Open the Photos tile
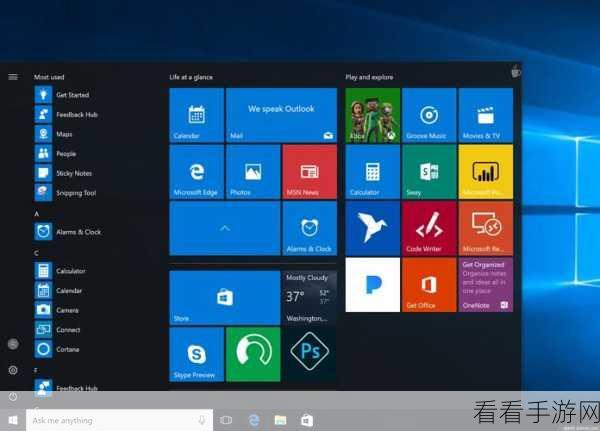The height and width of the screenshot is (431, 600). point(253,172)
